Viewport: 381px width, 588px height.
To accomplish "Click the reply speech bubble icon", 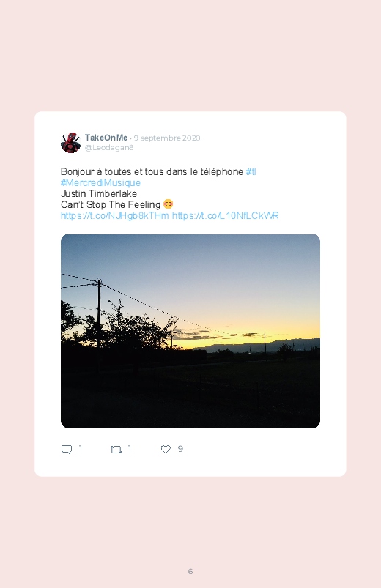I will (x=67, y=450).
